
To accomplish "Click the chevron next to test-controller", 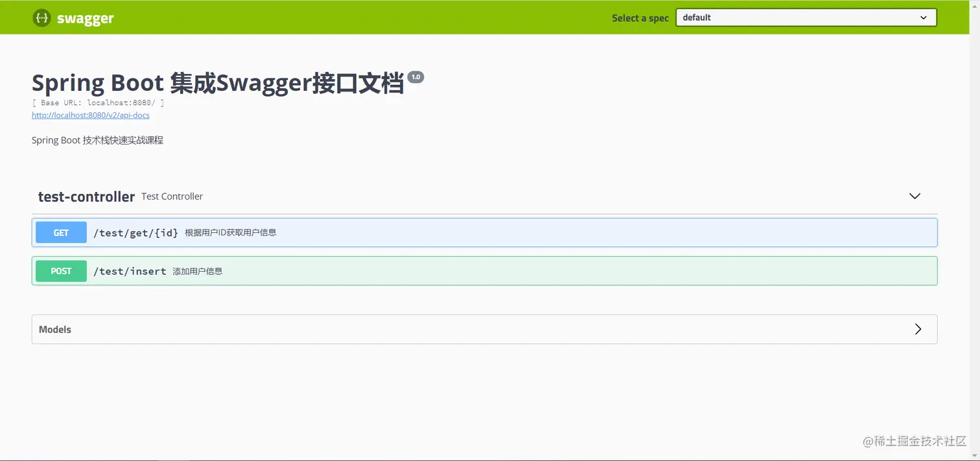I will [x=915, y=196].
